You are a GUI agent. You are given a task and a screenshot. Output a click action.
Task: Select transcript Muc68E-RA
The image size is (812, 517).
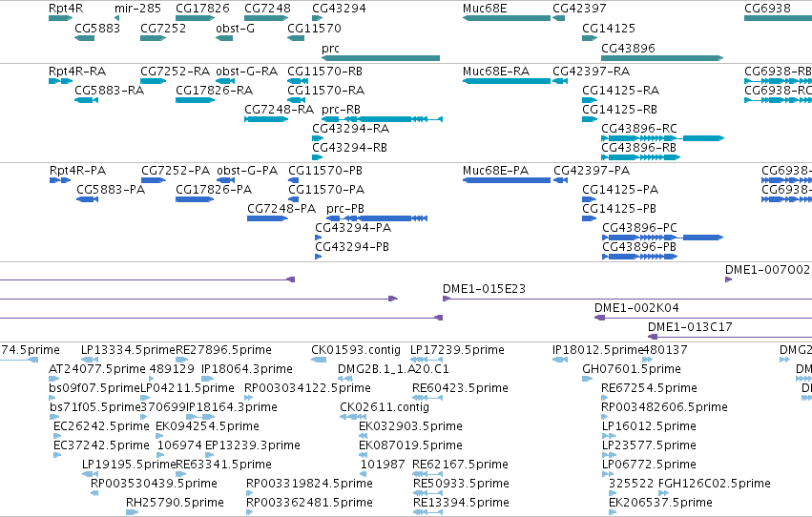496,71
